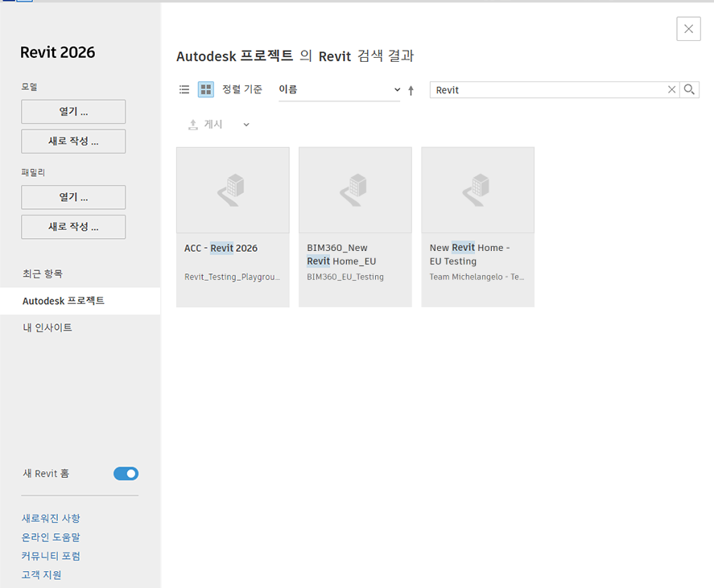
Task: Open 온라인 도움말 link
Action: (51, 537)
